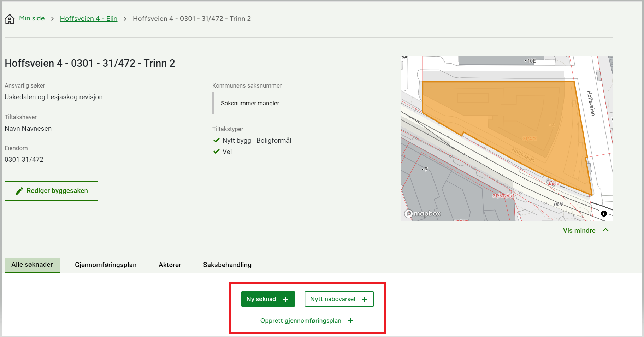Click the map info icon
Viewport: 644px width, 337px height.
pos(604,213)
